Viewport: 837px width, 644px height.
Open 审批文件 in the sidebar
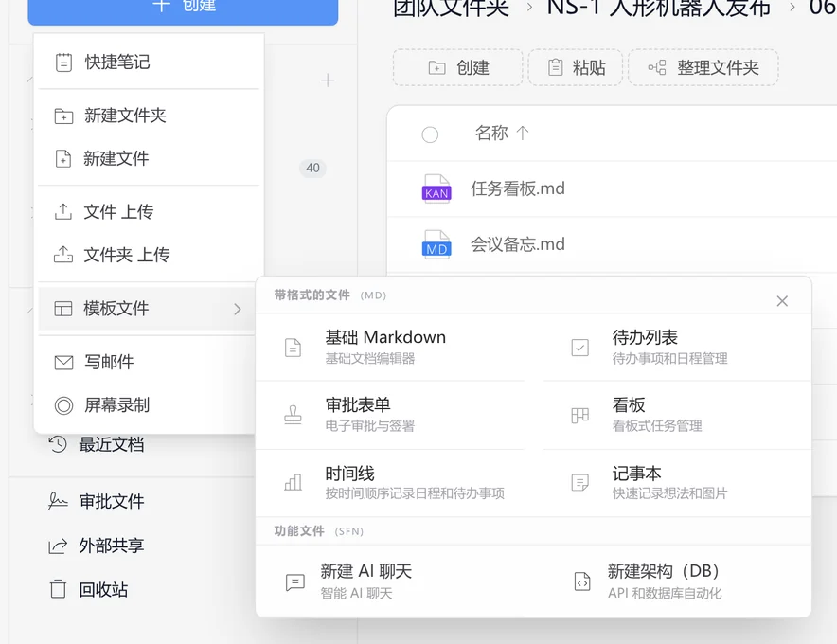112,501
